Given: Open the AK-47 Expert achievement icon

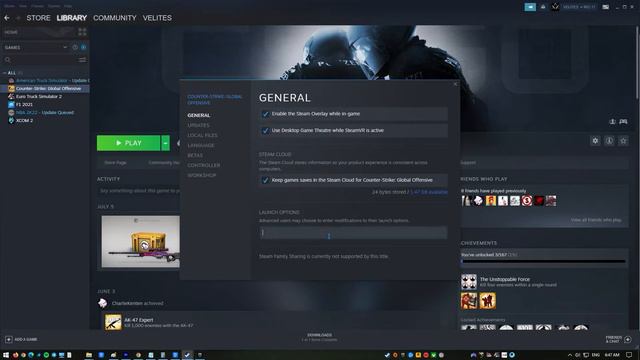Looking at the screenshot, I should [x=113, y=322].
